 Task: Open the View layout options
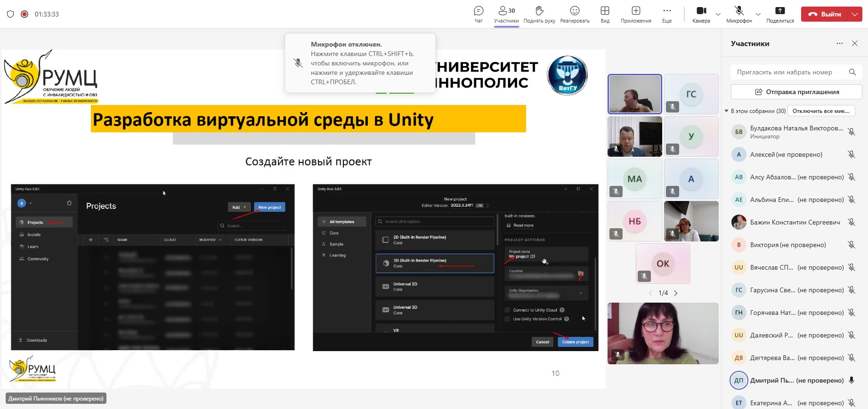click(605, 14)
